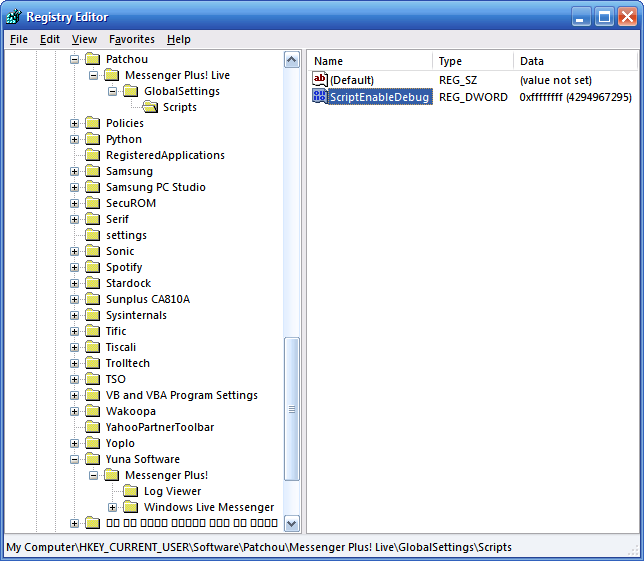
Task: Click the (Default) string value icon
Action: point(320,79)
